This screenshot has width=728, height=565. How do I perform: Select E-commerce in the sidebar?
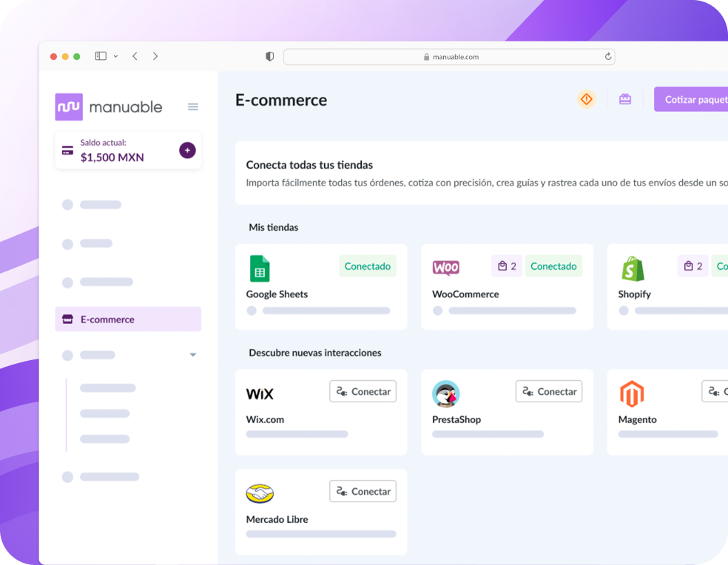pos(128,319)
